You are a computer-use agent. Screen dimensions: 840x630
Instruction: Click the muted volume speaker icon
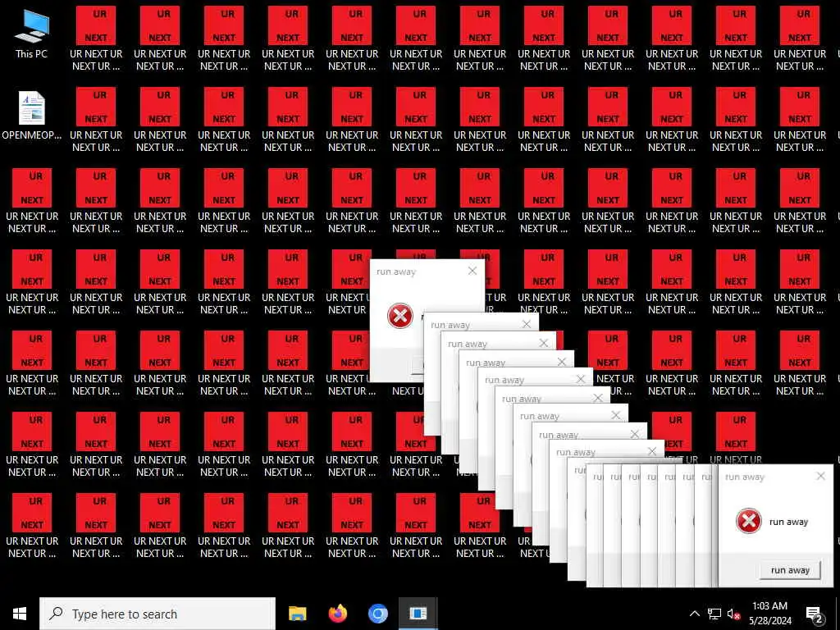pos(733,614)
